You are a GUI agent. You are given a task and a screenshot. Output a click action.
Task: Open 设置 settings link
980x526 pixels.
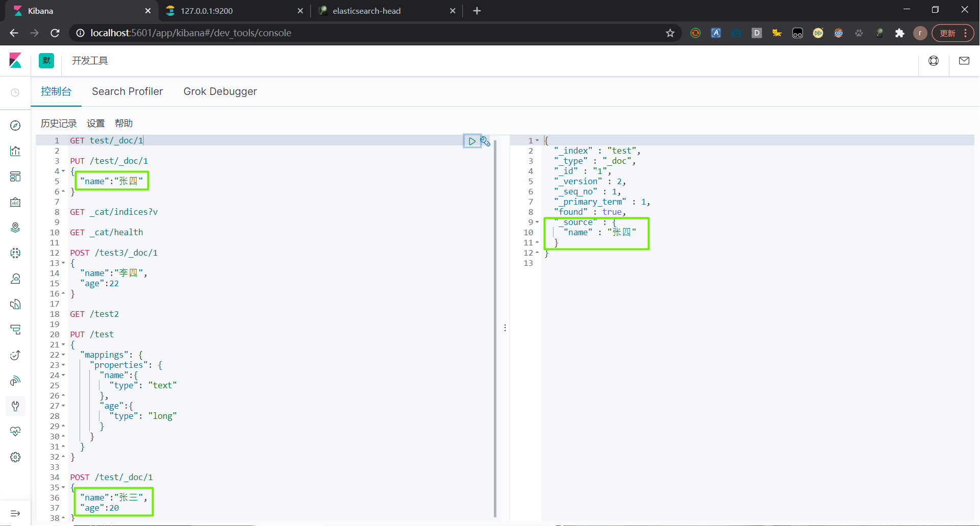point(95,123)
